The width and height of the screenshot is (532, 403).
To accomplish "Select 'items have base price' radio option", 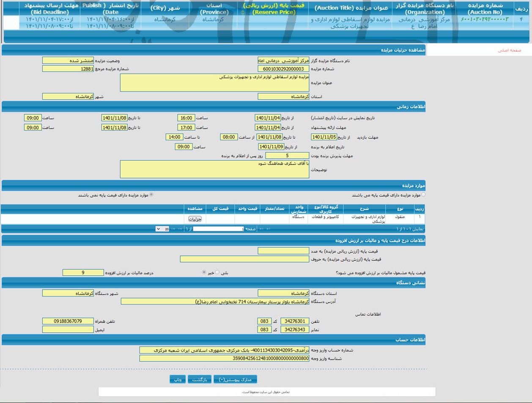I will click(423, 195).
